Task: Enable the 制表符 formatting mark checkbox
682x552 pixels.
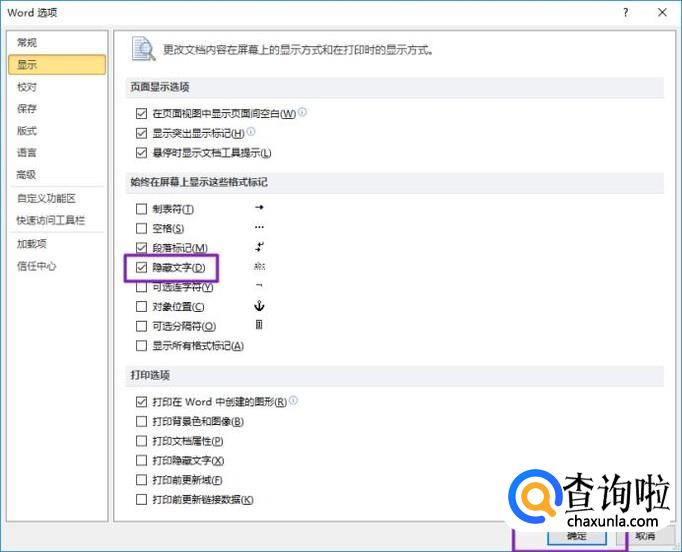Action: click(x=141, y=209)
